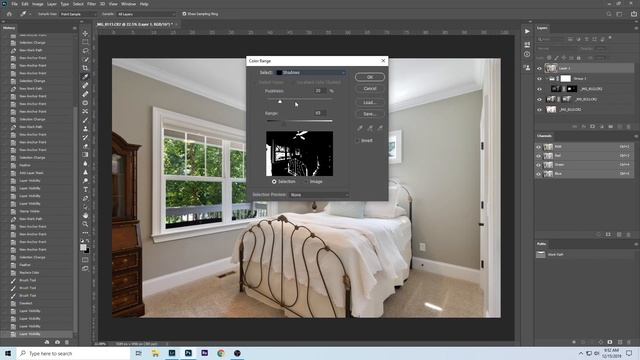
Task: Select the Zoom tool in the toolbar
Action: coord(85,224)
